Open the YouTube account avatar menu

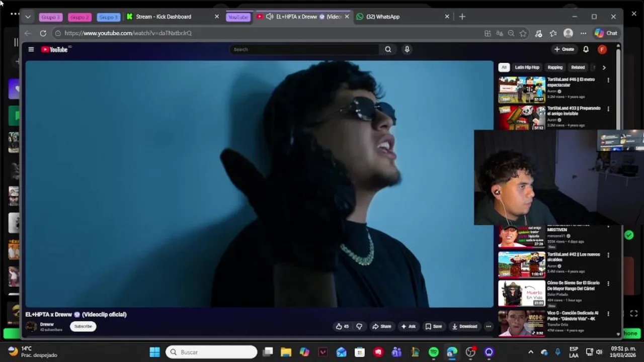602,49
